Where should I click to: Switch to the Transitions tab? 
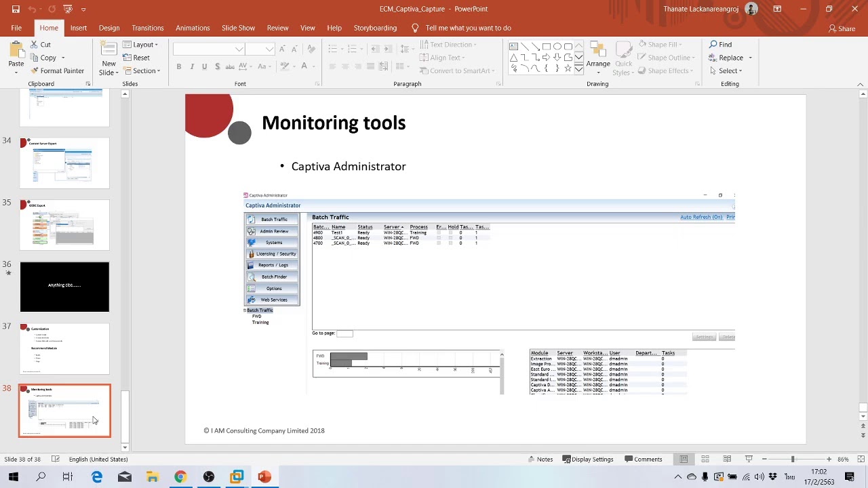148,28
